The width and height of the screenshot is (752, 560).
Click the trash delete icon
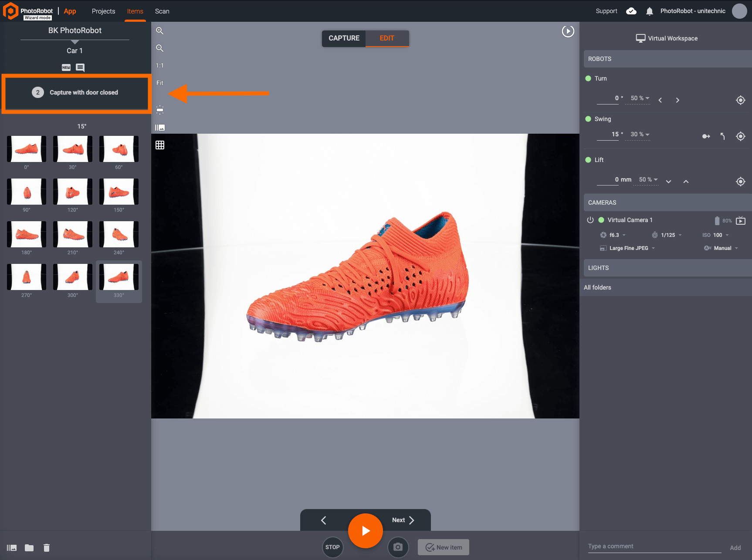(x=47, y=548)
